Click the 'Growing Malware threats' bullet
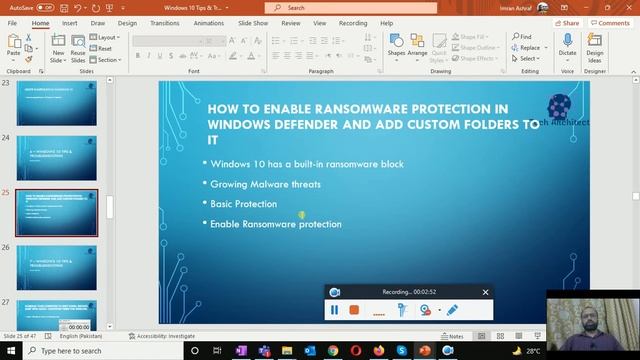 [x=265, y=184]
